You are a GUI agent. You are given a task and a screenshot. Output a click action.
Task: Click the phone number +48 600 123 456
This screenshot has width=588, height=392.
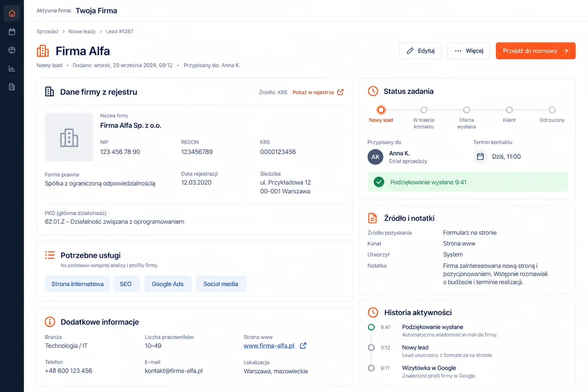click(x=69, y=371)
